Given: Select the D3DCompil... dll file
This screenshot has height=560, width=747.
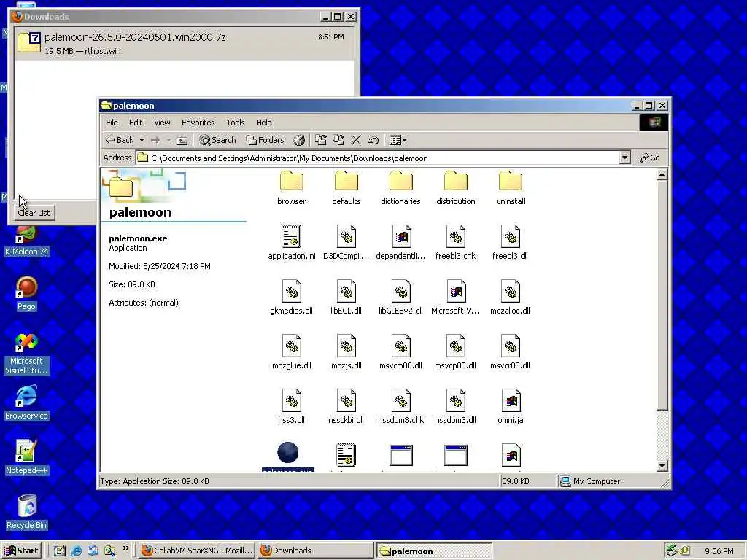Looking at the screenshot, I should (346, 243).
